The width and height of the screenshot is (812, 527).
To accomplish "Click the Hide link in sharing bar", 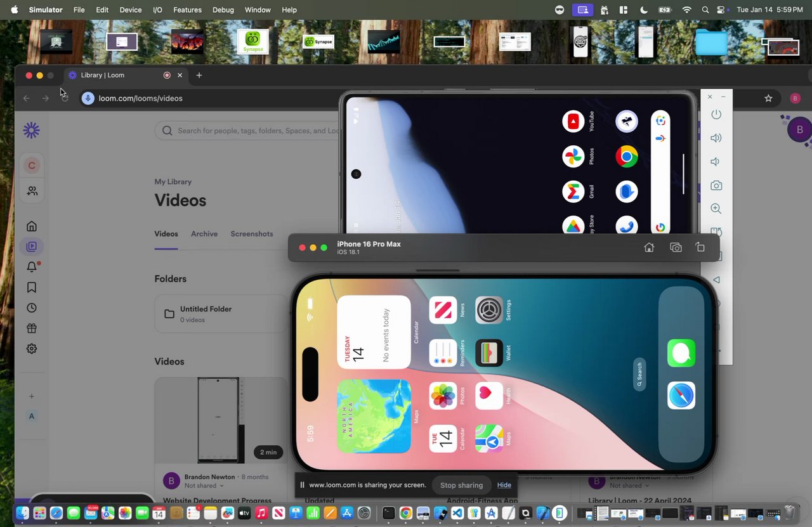I will 504,485.
